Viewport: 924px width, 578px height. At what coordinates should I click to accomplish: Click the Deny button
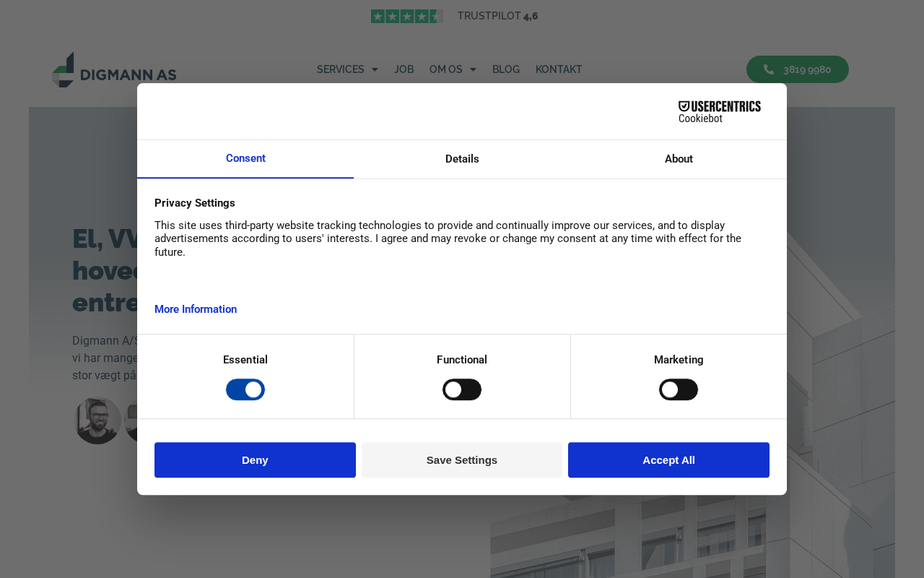point(255,460)
